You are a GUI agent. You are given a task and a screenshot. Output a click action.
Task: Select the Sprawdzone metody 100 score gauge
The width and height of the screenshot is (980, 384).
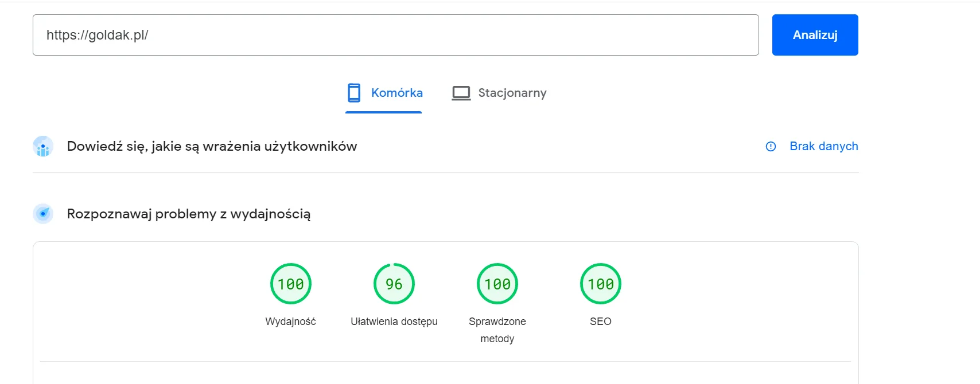(497, 284)
